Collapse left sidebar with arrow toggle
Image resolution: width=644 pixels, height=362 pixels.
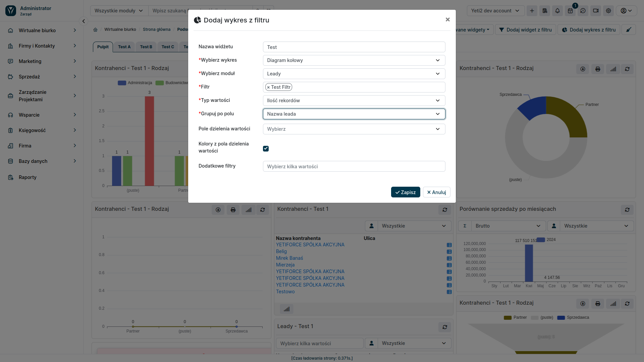(x=84, y=21)
